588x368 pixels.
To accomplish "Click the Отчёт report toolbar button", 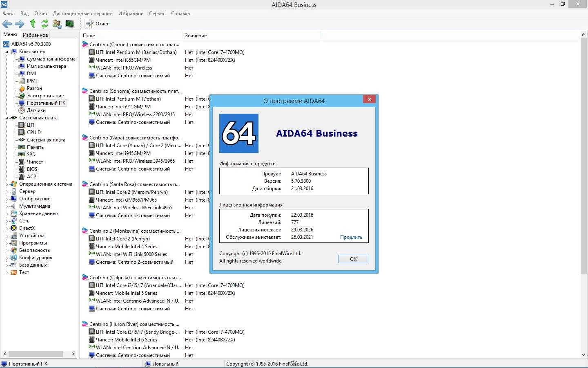I will pos(97,24).
